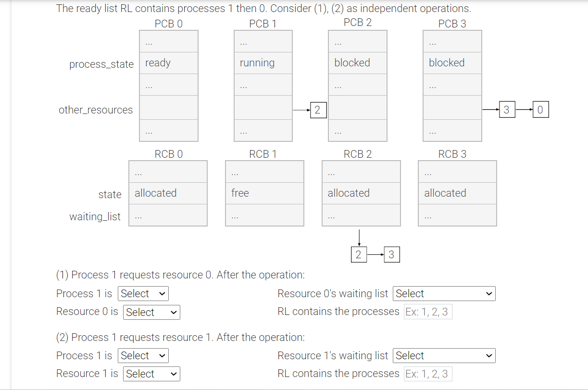Open the "Process 1 is" dropdown under operation (1)
Screen dimensions: 588x390
143,293
